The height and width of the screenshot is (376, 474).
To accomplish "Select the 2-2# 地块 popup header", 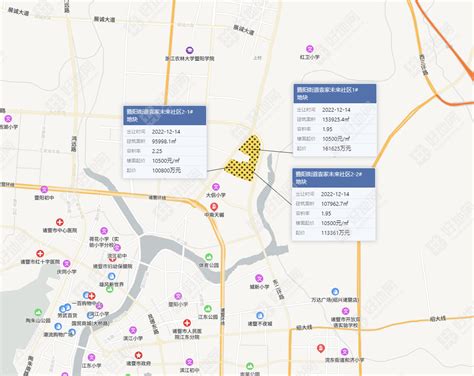I will pos(334,178).
